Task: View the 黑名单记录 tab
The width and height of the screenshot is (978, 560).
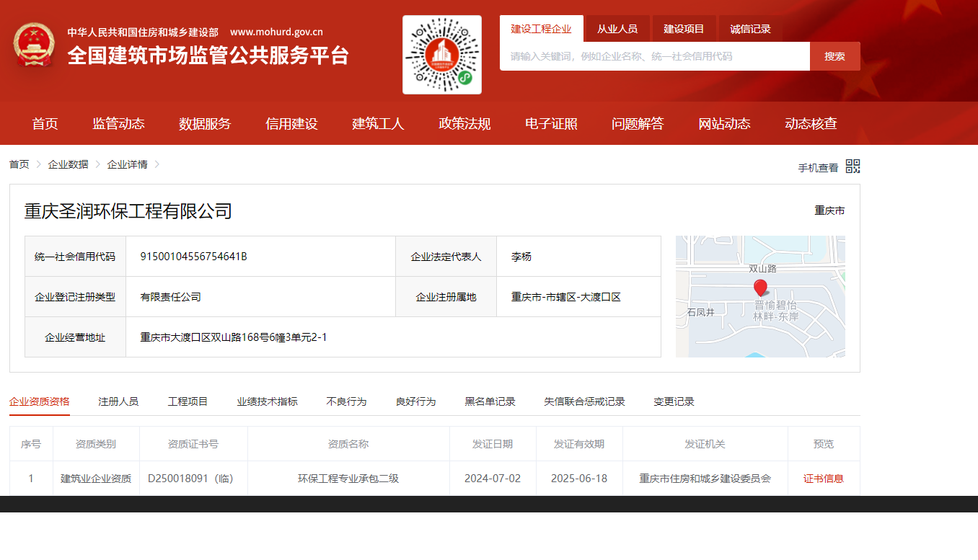Action: (x=490, y=401)
